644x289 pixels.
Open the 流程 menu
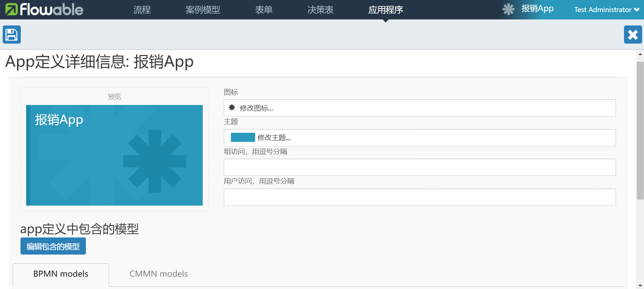coord(142,10)
